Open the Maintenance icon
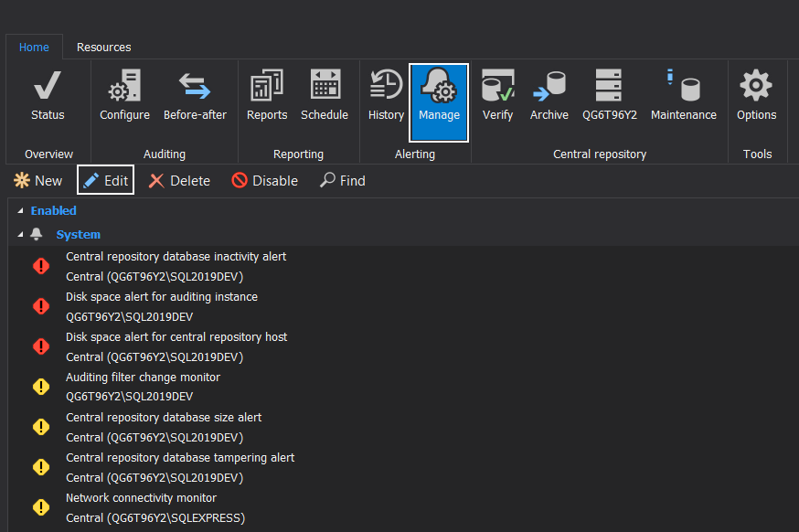 [x=683, y=87]
